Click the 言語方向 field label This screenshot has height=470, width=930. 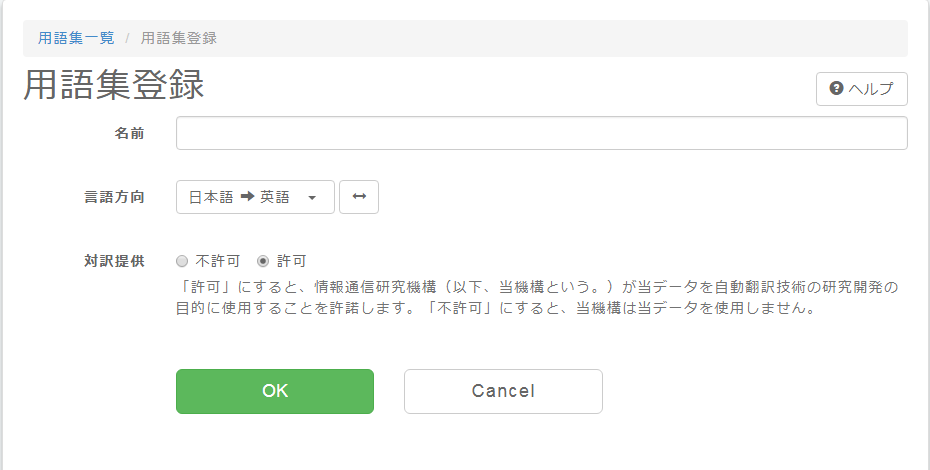pos(114,197)
